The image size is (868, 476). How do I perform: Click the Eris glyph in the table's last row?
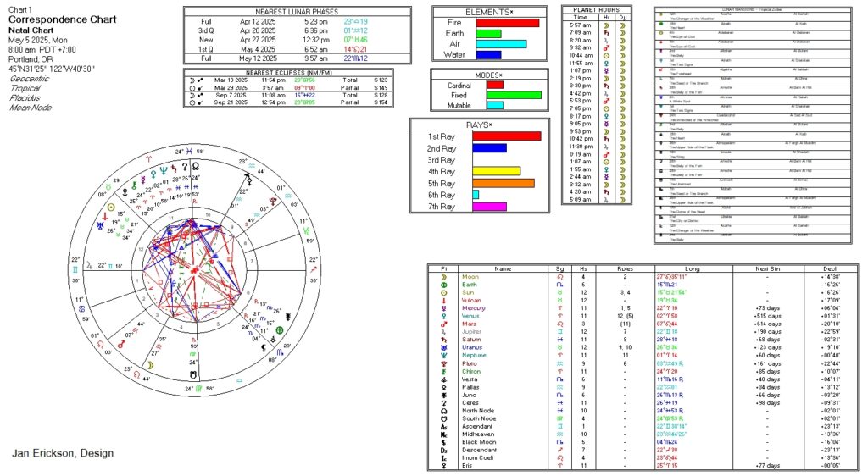[x=443, y=466]
